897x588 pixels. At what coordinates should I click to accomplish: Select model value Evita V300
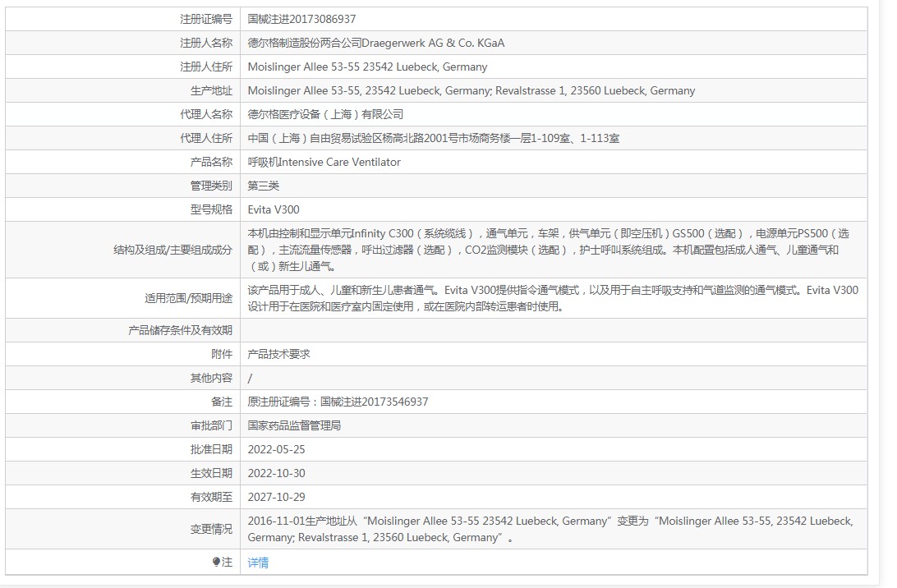[274, 210]
